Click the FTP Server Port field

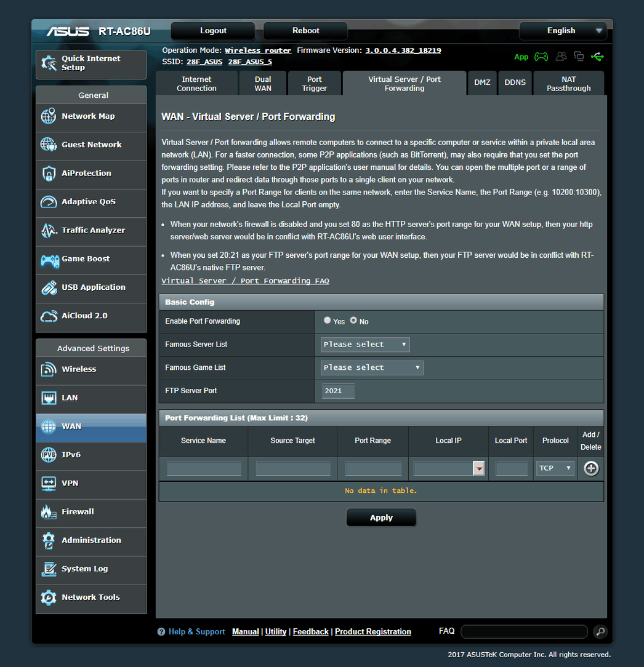pyautogui.click(x=338, y=391)
